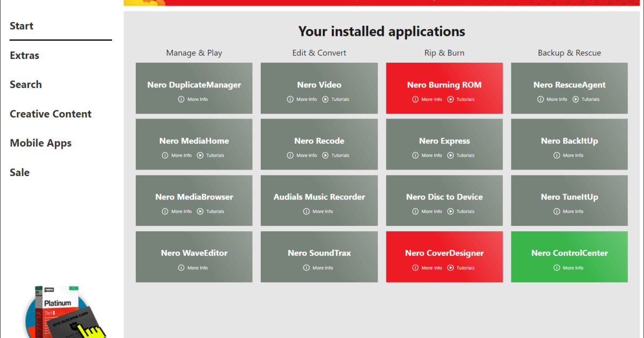Open the Extras section in sidebar
This screenshot has height=338, width=644.
tap(25, 55)
